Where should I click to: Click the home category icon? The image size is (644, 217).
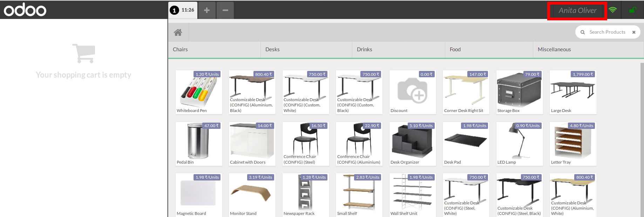pos(178,32)
